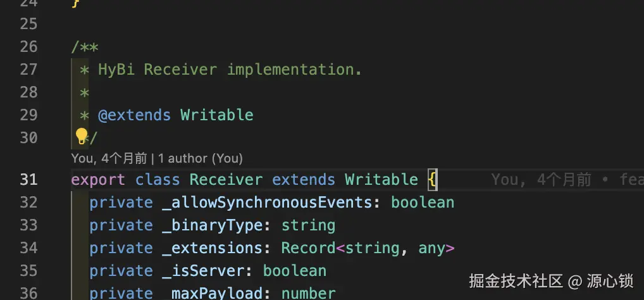This screenshot has height=300, width=644.
Task: Open the "You, 4个月前" code lens blame
Action: pyautogui.click(x=109, y=158)
